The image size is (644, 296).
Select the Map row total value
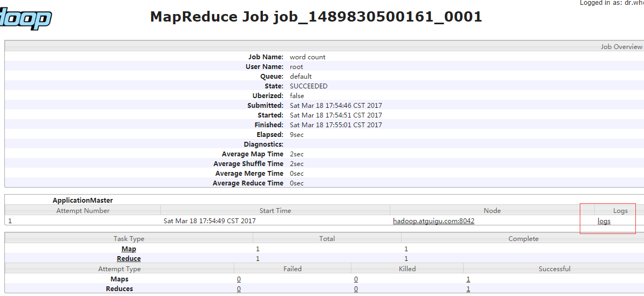[x=258, y=249]
